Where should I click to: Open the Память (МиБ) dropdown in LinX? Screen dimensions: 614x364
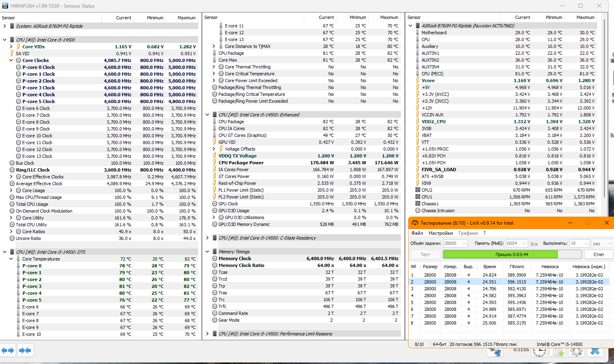click(517, 243)
